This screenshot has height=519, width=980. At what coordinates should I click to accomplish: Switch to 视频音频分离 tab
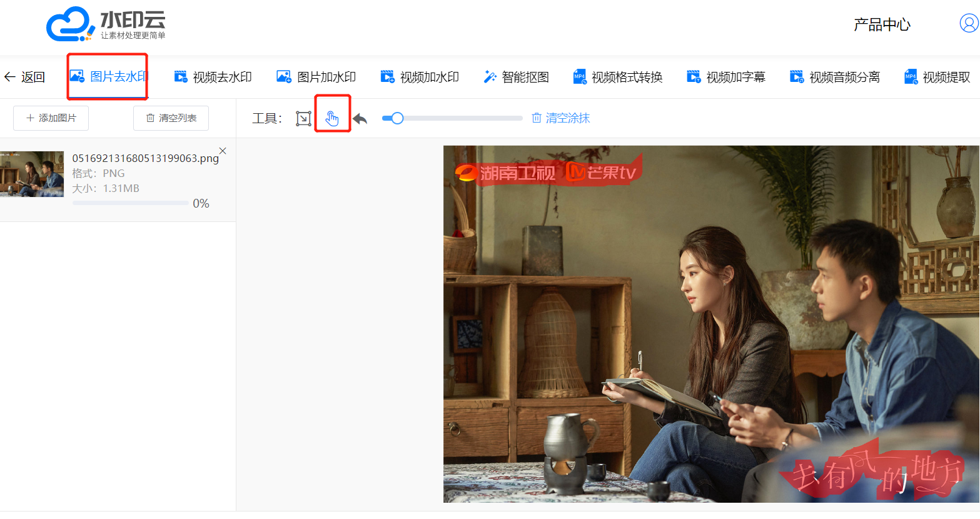pos(835,77)
